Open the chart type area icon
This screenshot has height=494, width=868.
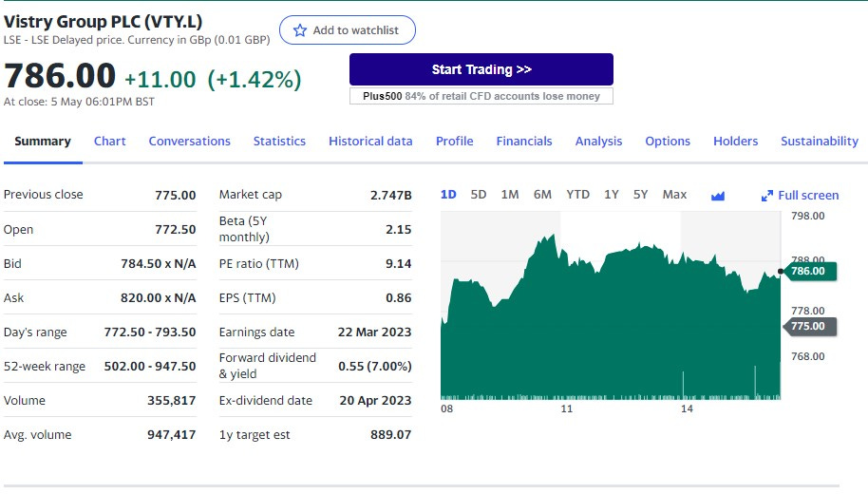point(717,196)
